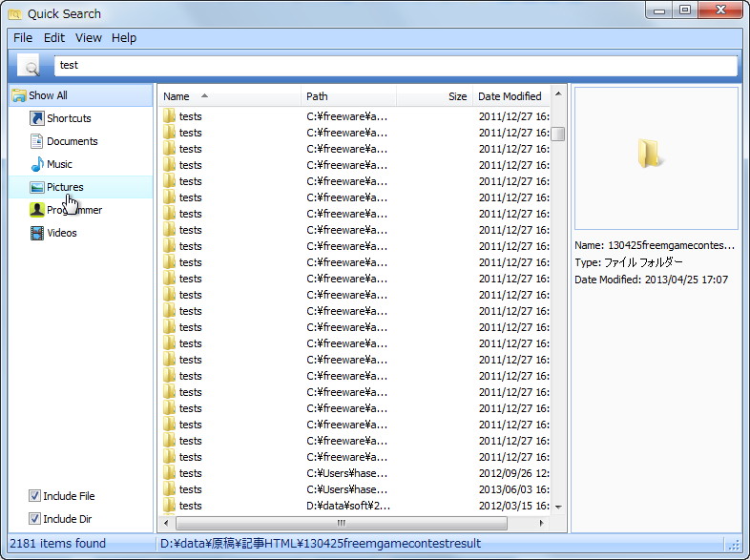The image size is (750, 560).
Task: Click the Videos film icon
Action: 37,233
